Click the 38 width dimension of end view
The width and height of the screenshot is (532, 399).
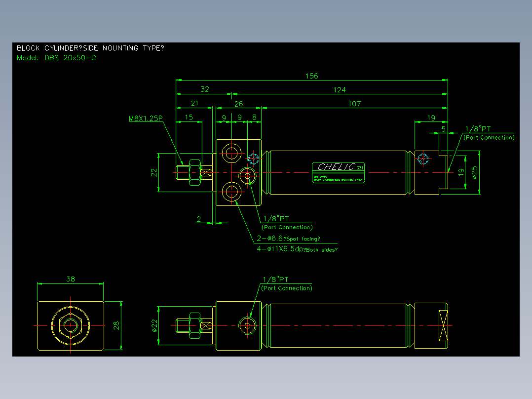coord(71,279)
